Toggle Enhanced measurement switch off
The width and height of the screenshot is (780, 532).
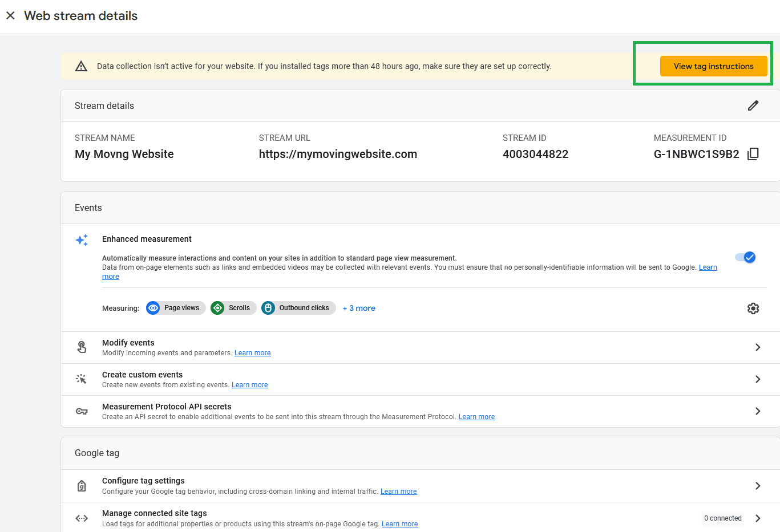point(745,257)
